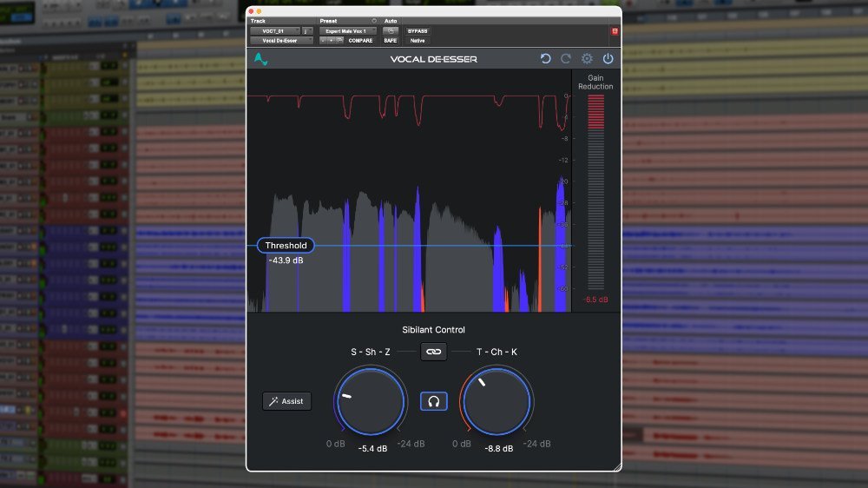Select next preset with plus button

(x=331, y=41)
